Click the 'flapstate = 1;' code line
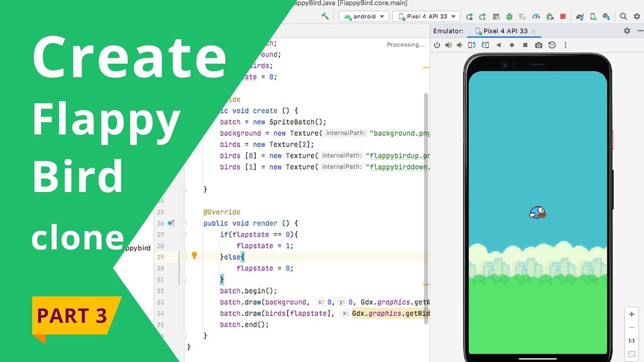644x362 pixels. tap(265, 246)
